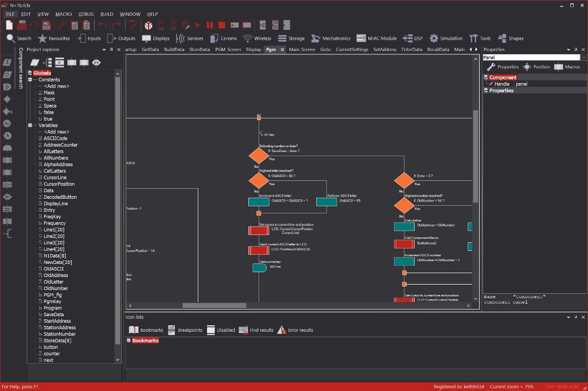Screen dimensions: 588x391
Task: Collapse the Component section in Properties
Action: (486, 77)
